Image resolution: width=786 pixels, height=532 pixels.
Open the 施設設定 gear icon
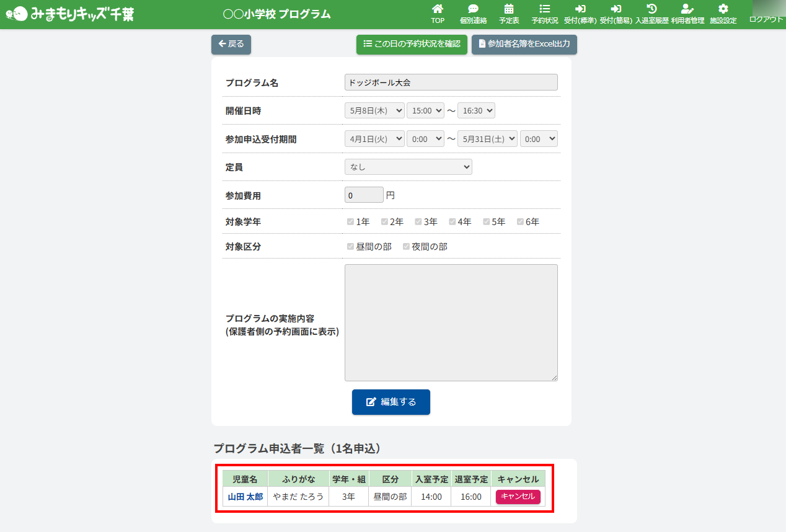point(723,9)
